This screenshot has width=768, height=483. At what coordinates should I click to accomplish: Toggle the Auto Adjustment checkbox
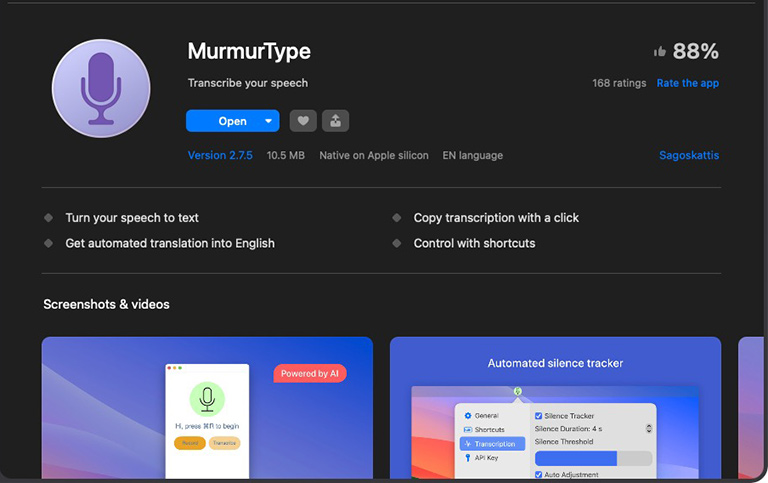tap(538, 474)
